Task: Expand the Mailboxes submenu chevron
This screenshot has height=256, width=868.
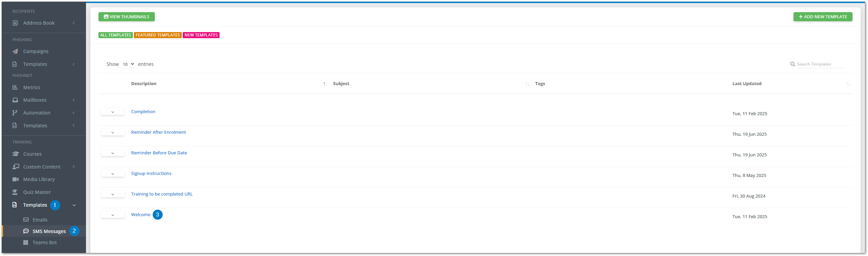Action: click(x=74, y=100)
